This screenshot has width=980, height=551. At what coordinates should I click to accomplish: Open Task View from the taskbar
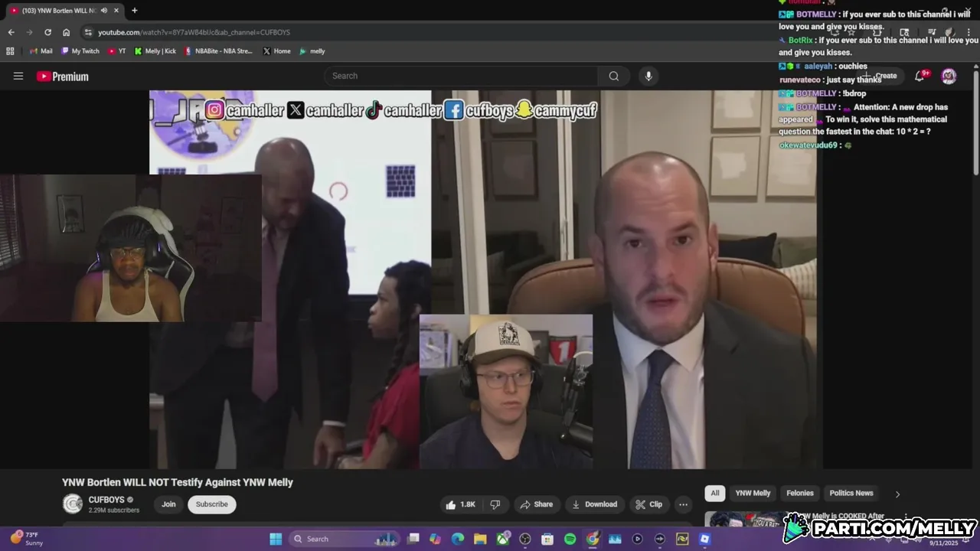coord(413,539)
